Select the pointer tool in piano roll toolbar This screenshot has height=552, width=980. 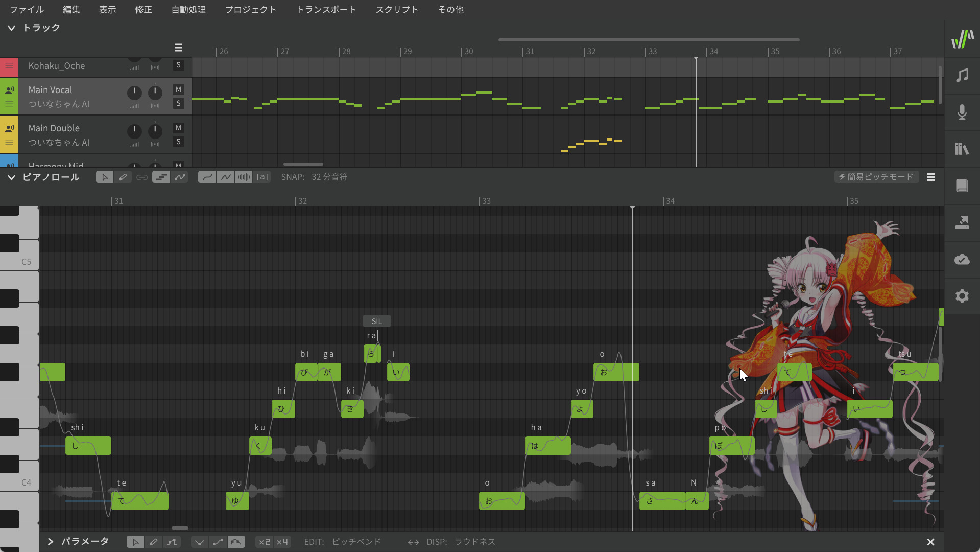105,177
